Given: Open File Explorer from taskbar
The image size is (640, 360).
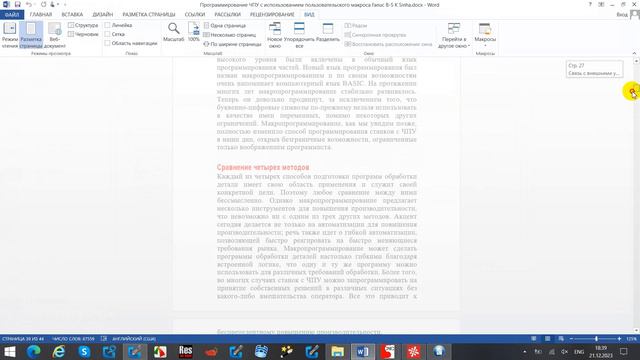Looking at the screenshot, I should (x=338, y=351).
